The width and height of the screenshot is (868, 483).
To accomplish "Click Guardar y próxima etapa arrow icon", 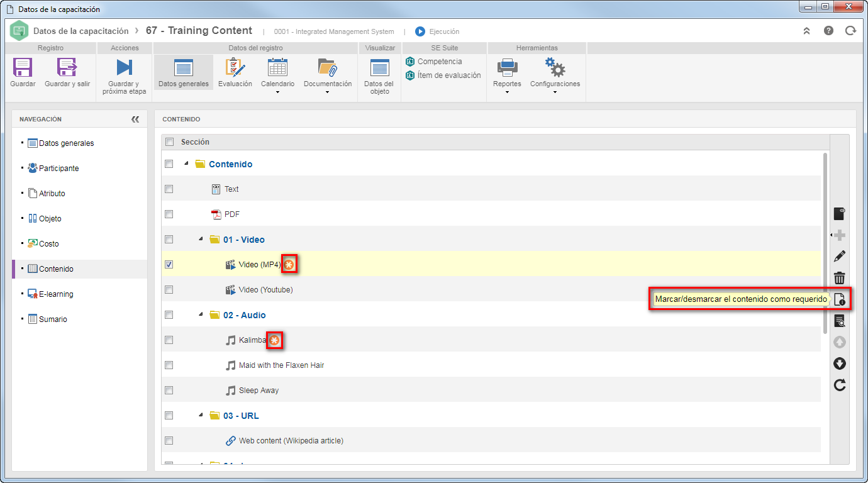I will (124, 67).
